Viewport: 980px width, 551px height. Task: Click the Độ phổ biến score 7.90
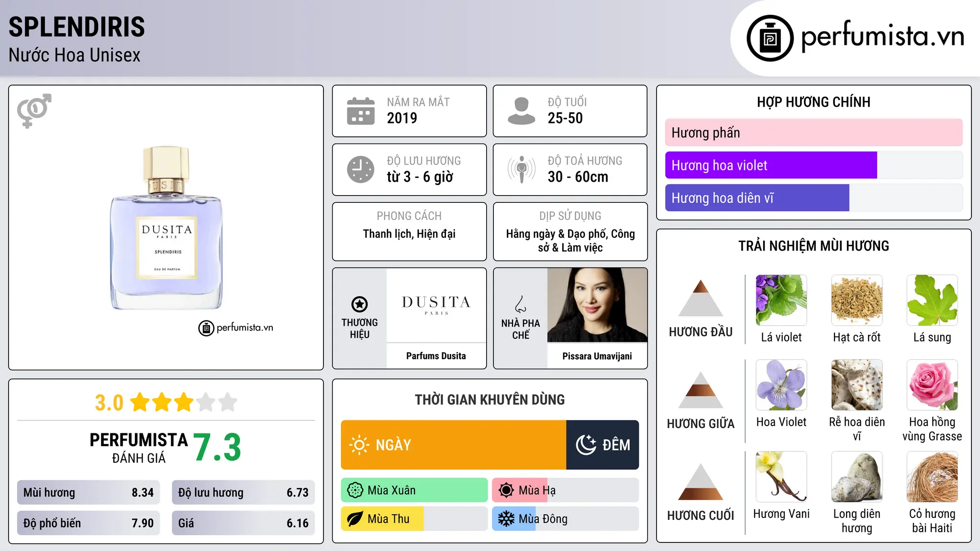click(x=143, y=523)
